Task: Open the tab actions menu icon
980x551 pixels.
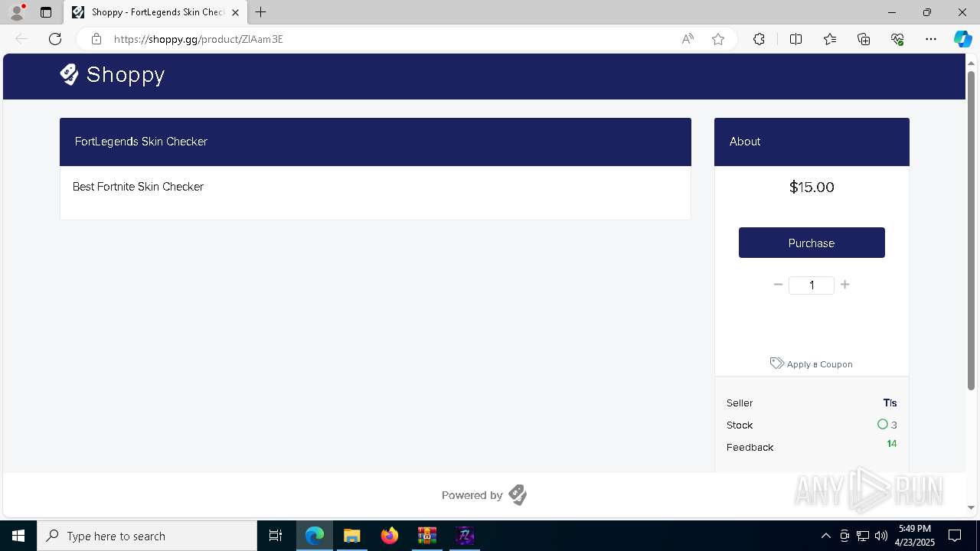Action: pos(46,12)
